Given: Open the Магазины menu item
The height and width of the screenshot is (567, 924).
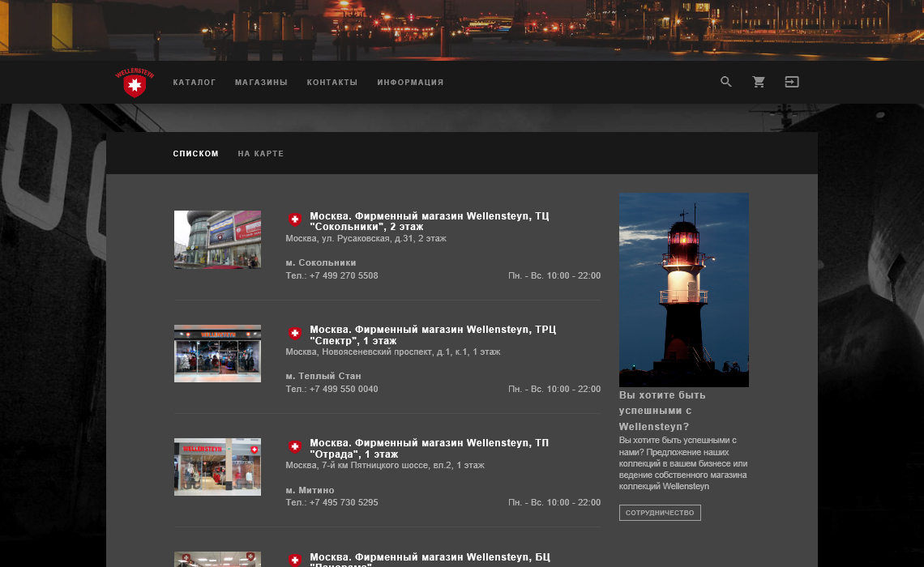Looking at the screenshot, I should pos(261,83).
